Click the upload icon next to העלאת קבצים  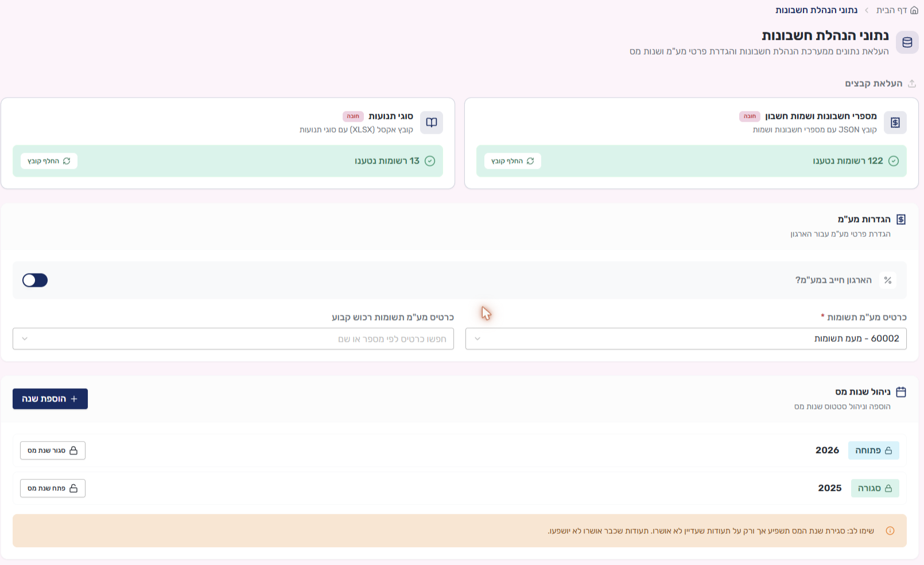[x=912, y=84]
